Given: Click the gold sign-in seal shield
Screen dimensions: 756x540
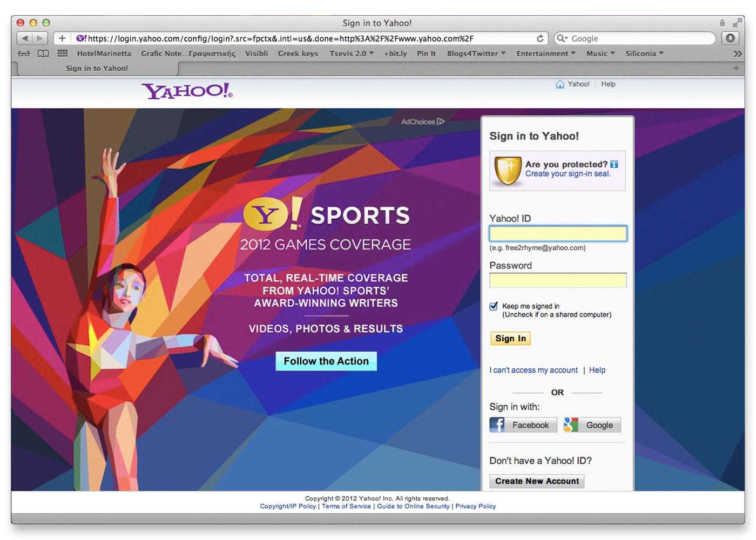Looking at the screenshot, I should (x=507, y=171).
